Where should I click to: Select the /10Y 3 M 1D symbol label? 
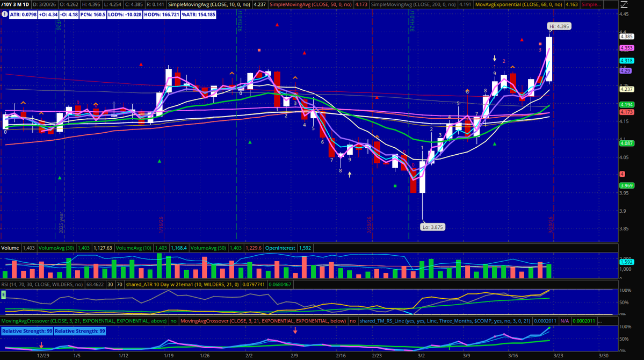15,4
